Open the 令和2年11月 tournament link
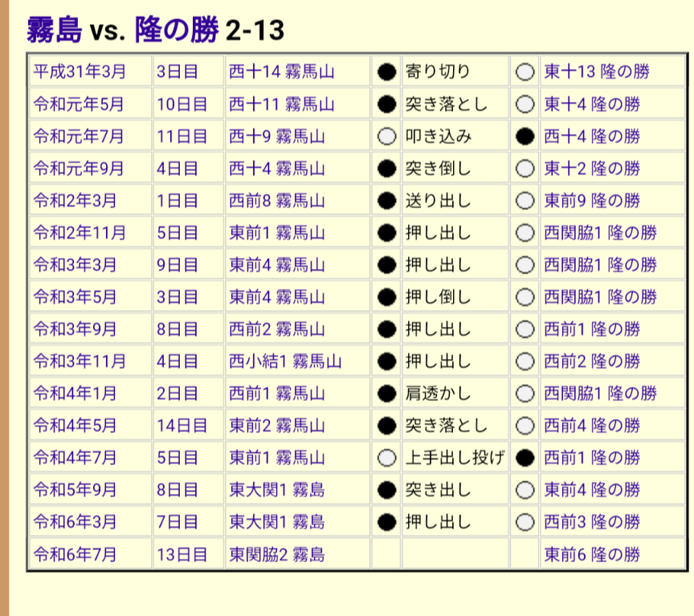694x616 pixels. 80,233
